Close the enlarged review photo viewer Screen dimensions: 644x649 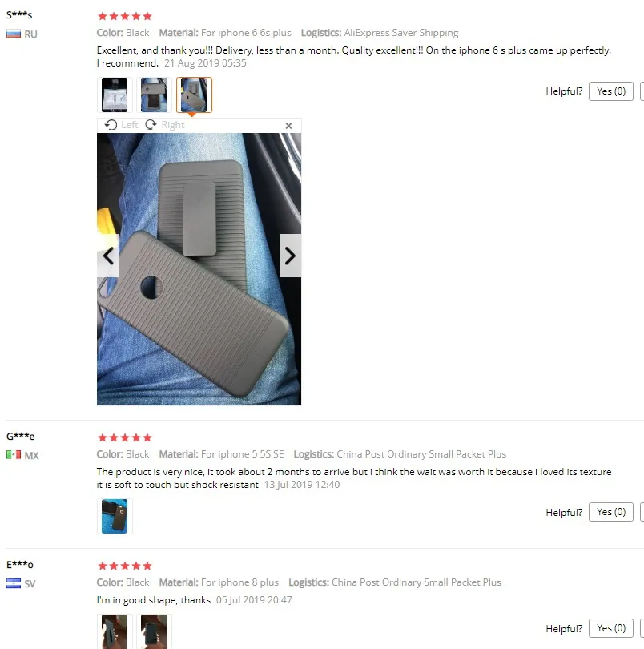(x=288, y=126)
